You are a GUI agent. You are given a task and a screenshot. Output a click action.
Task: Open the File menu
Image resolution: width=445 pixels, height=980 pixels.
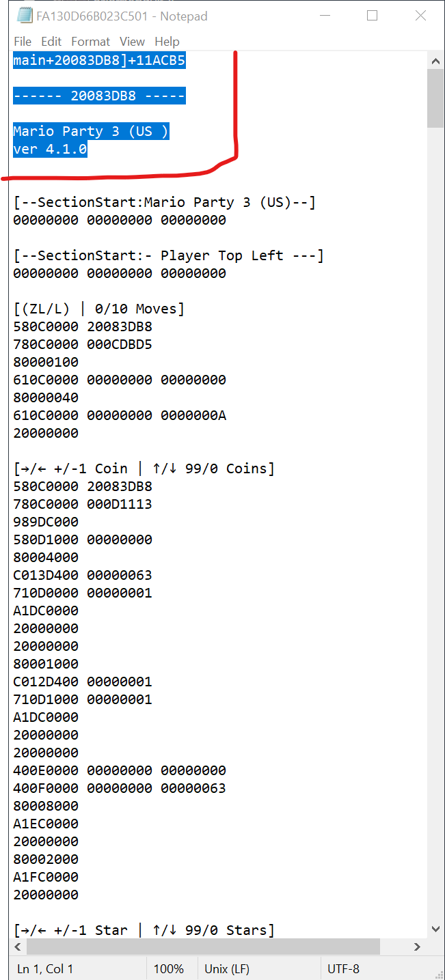pos(23,42)
